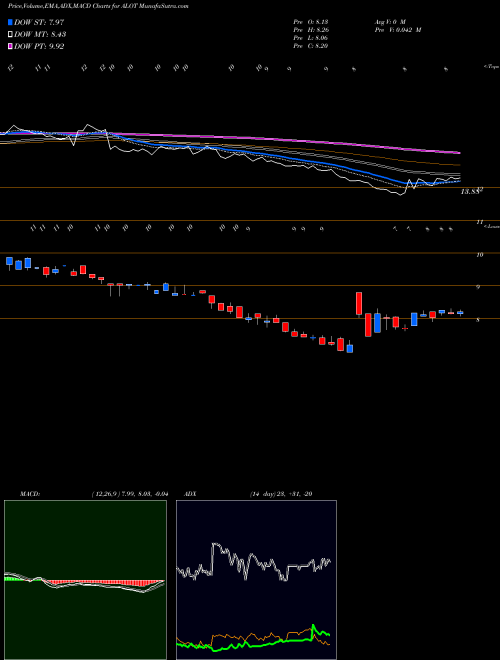Click the blue DOW ST legend swatch
500x660 pixels.
10,22
